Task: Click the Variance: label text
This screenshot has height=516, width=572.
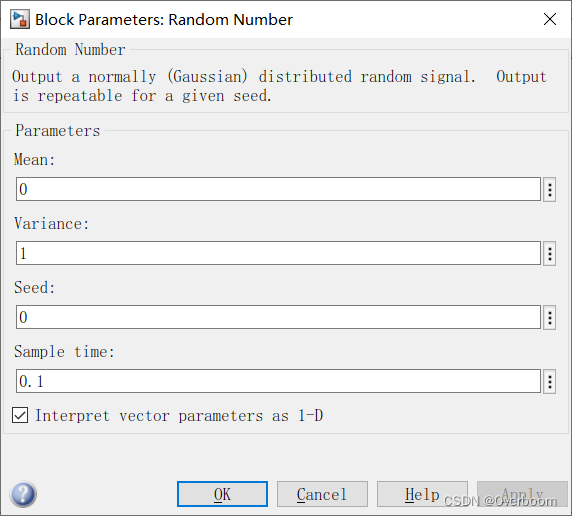Action: coord(51,224)
